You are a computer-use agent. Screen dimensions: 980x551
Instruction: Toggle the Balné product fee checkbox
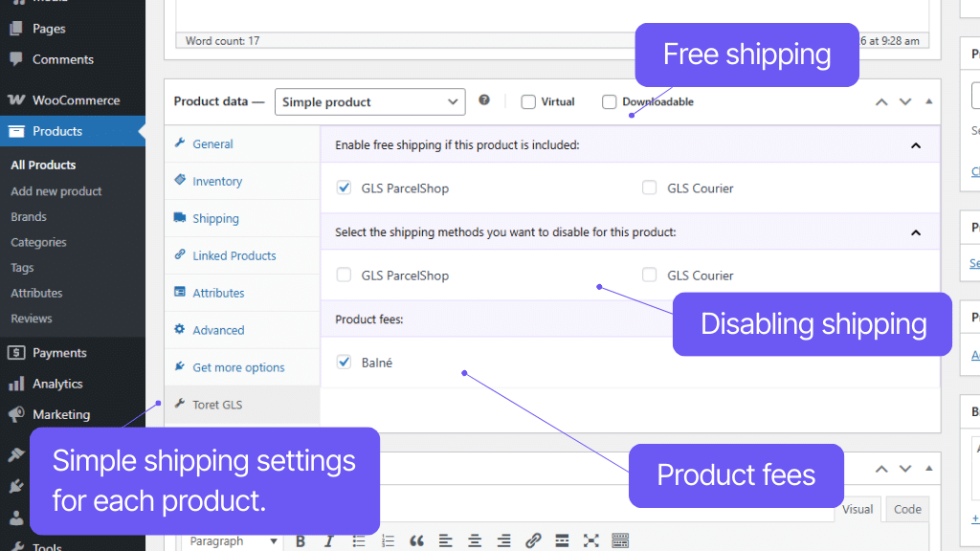point(344,363)
